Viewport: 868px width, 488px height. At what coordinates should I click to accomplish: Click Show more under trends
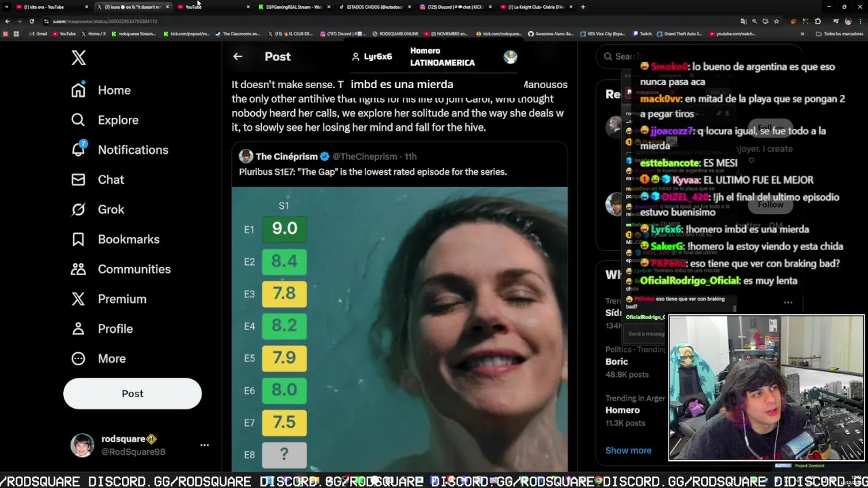click(x=628, y=450)
